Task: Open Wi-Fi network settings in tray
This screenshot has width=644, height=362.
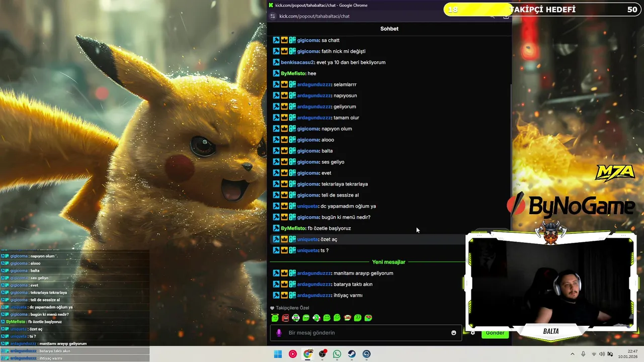Action: [594, 354]
